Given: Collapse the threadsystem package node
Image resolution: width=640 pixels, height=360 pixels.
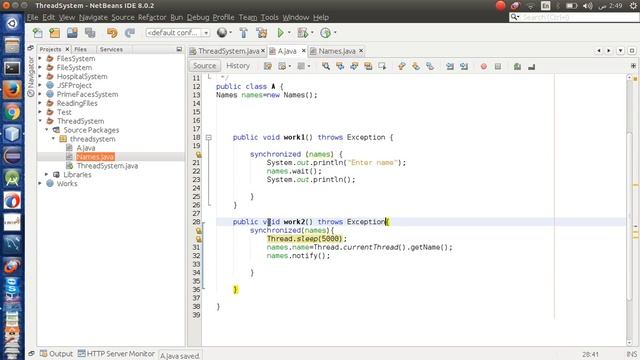Looking at the screenshot, I should 53,139.
